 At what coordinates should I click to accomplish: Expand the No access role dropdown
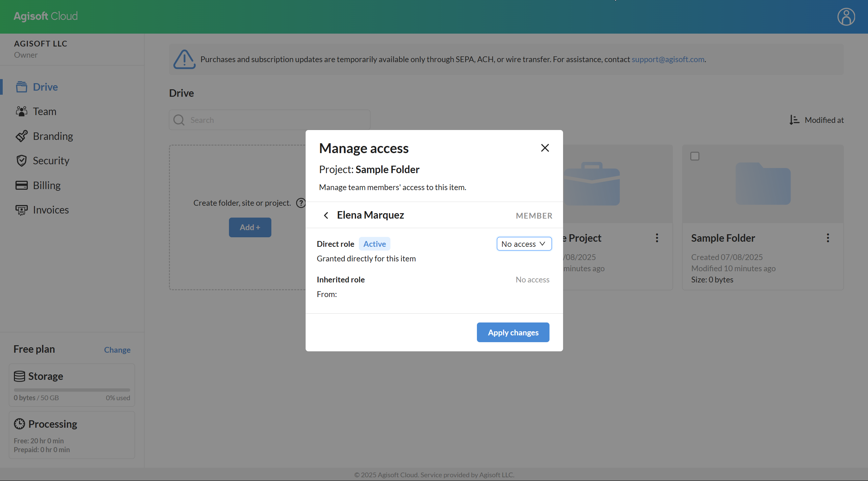coord(524,244)
